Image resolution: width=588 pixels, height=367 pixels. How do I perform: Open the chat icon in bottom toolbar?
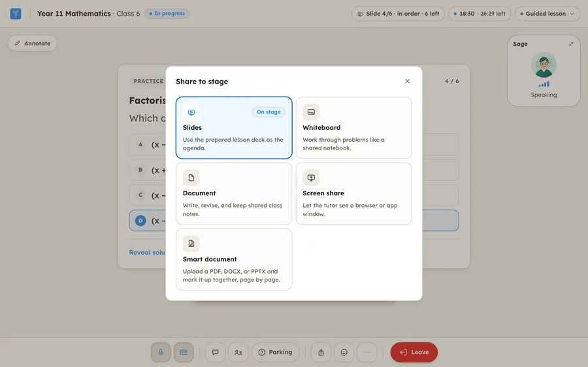pyautogui.click(x=215, y=352)
